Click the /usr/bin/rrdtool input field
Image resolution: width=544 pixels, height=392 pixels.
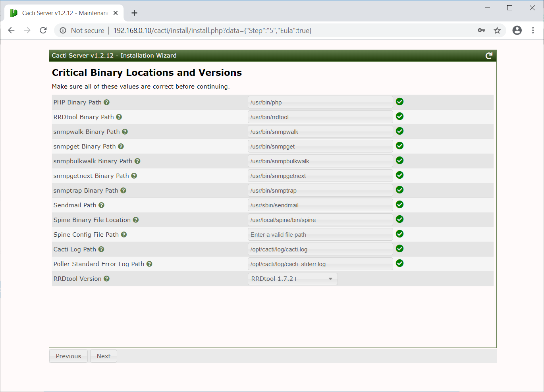tap(320, 117)
